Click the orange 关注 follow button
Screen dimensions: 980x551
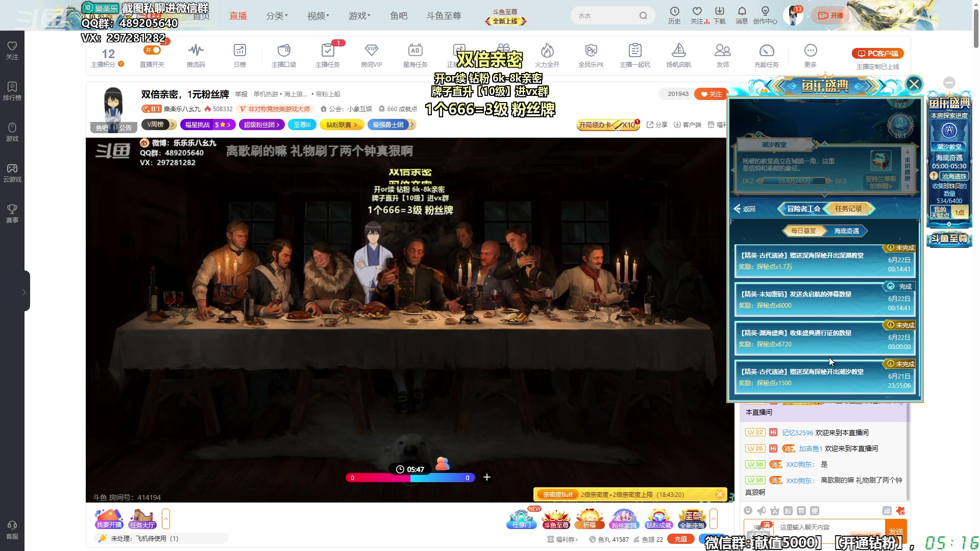click(x=712, y=94)
